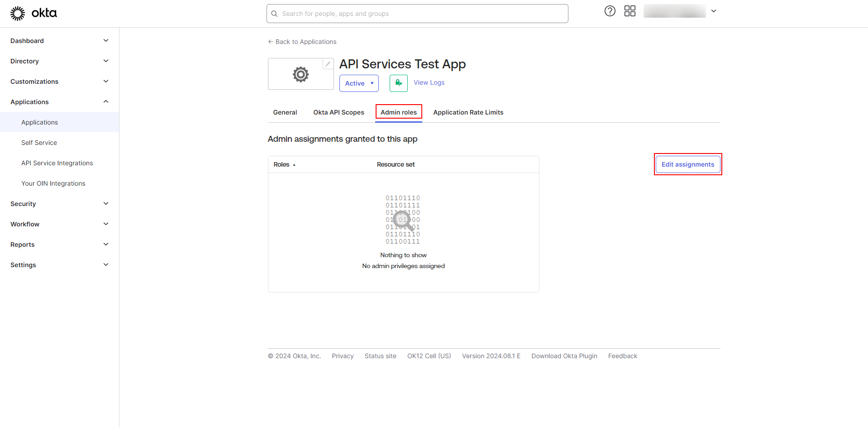Open the help question mark icon
Viewport: 868px width, 427px height.
tap(610, 11)
